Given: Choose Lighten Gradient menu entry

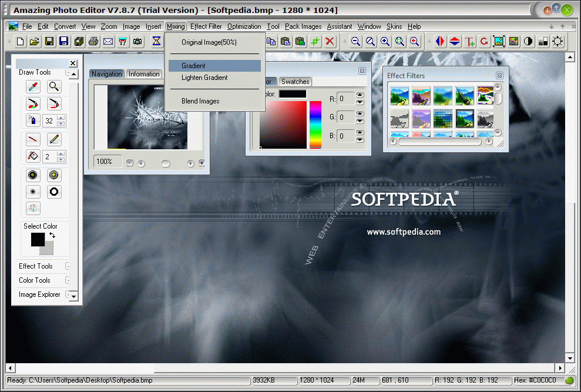Looking at the screenshot, I should (214, 78).
